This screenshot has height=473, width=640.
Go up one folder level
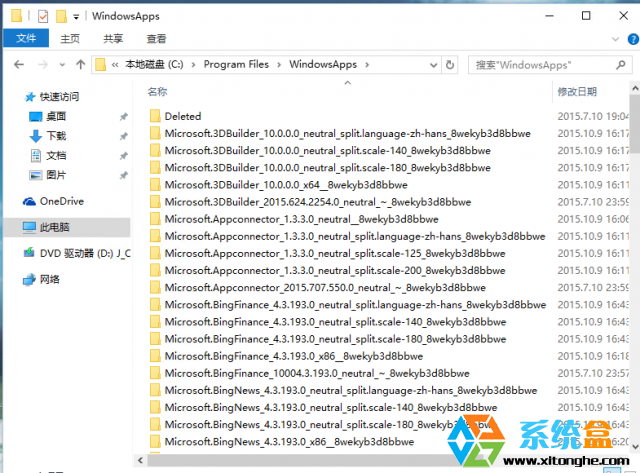pos(80,64)
